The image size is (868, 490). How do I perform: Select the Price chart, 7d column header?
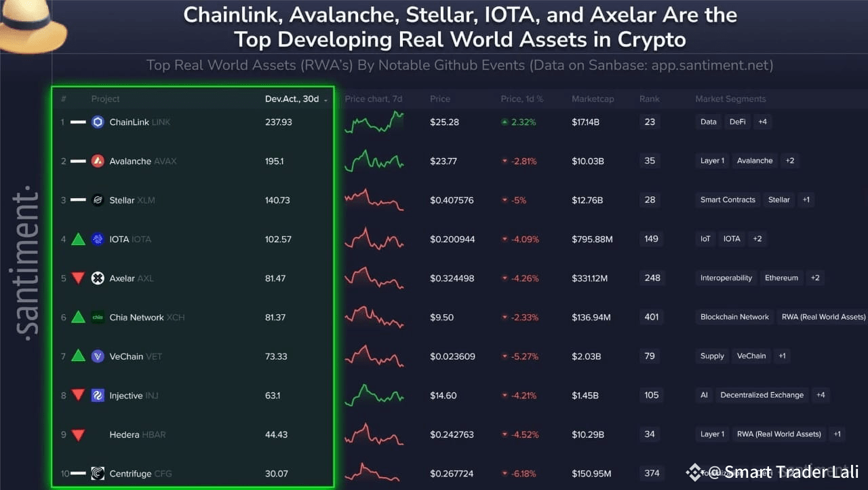(373, 98)
